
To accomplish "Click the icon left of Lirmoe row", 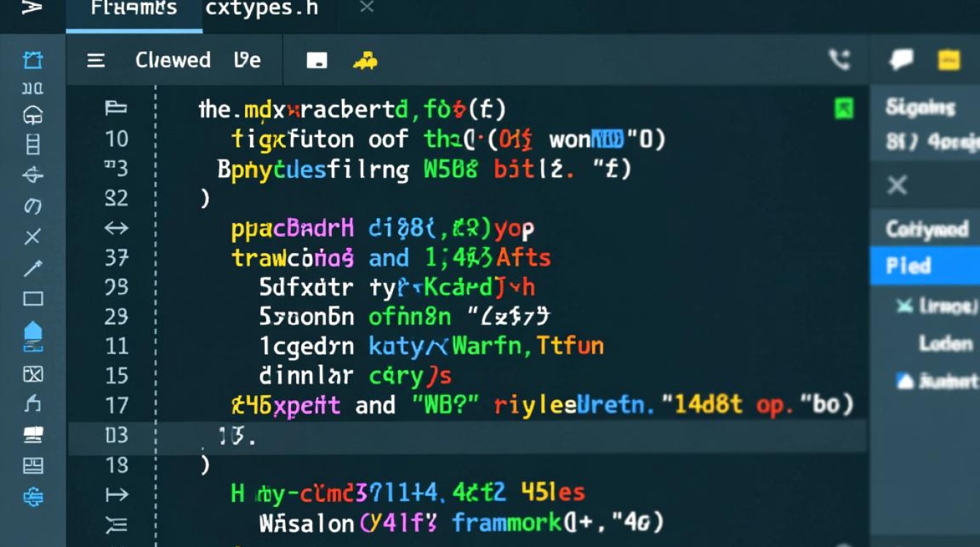I will click(x=904, y=306).
